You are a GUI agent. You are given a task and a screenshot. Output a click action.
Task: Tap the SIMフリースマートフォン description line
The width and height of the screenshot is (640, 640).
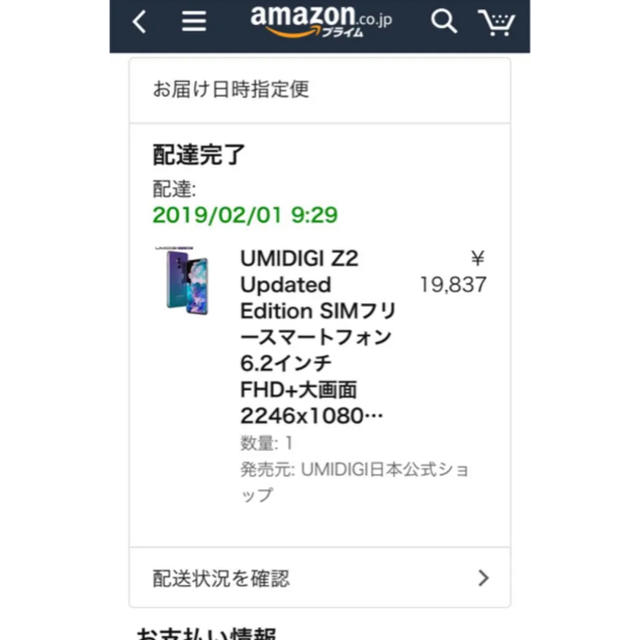[318, 324]
